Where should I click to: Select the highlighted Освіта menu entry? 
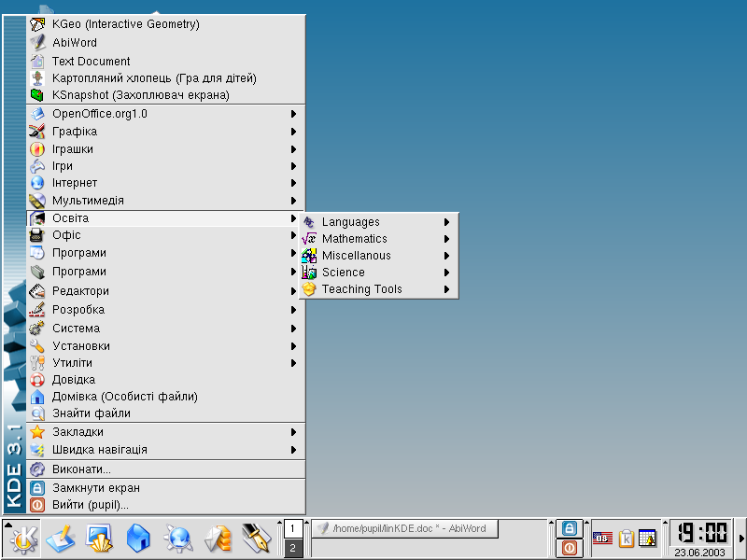click(x=164, y=218)
